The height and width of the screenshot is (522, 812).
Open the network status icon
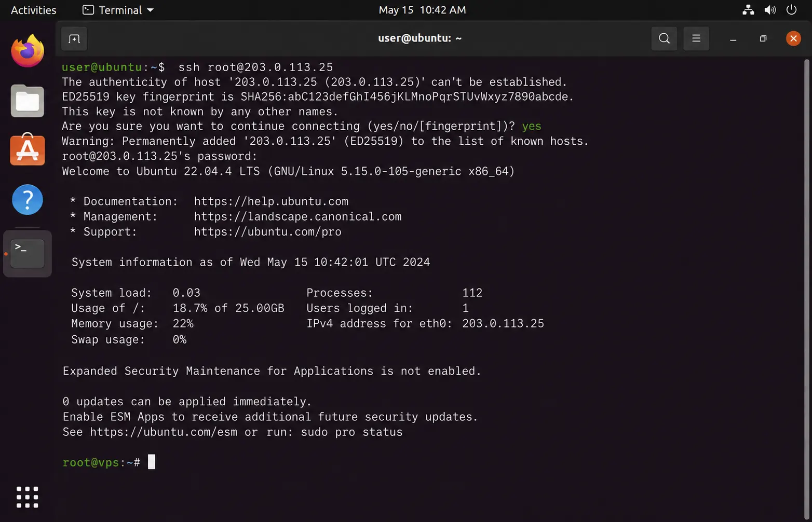[x=748, y=10]
